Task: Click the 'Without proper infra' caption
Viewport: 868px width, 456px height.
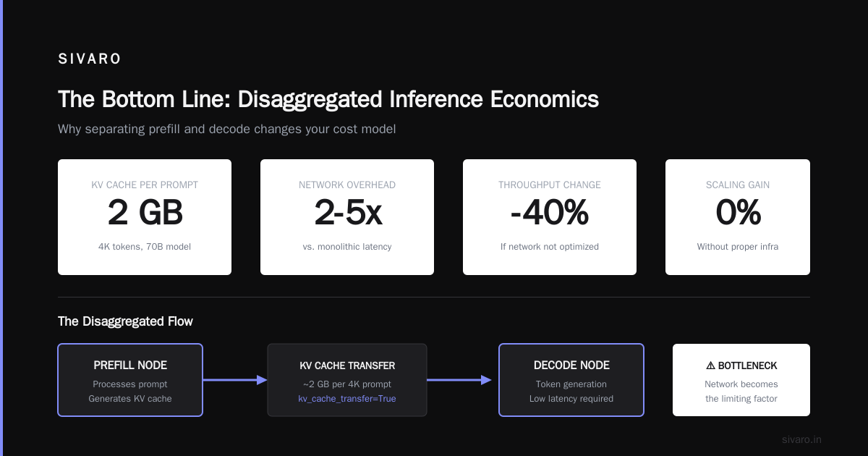Action: (738, 247)
